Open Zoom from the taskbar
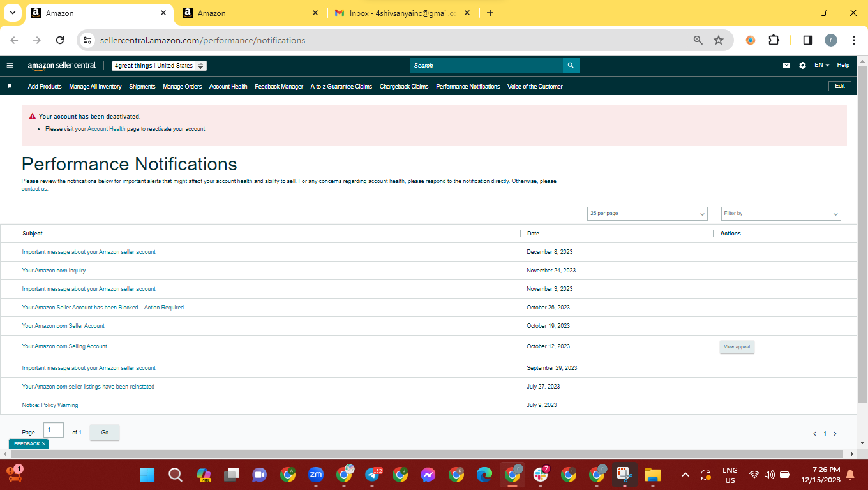The height and width of the screenshot is (490, 868). [x=316, y=475]
